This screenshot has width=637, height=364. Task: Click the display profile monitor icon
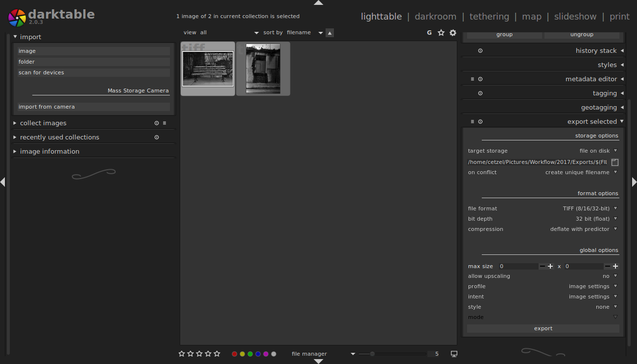(x=454, y=354)
